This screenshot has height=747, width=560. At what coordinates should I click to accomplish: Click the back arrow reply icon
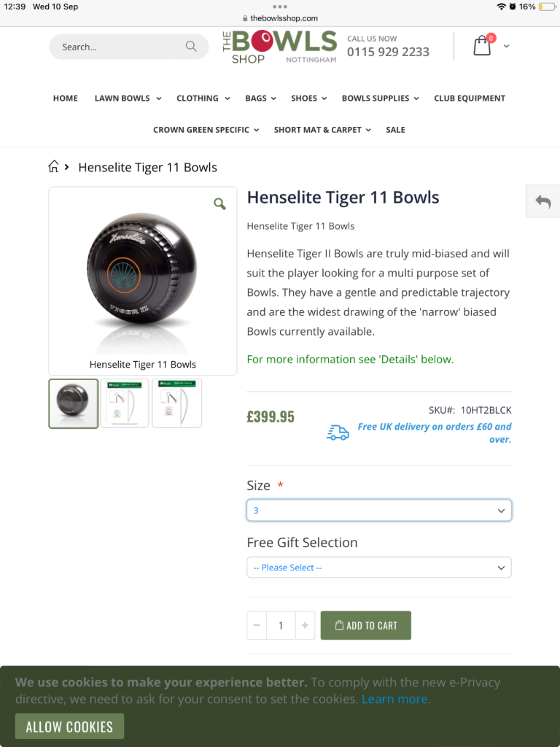(x=542, y=201)
